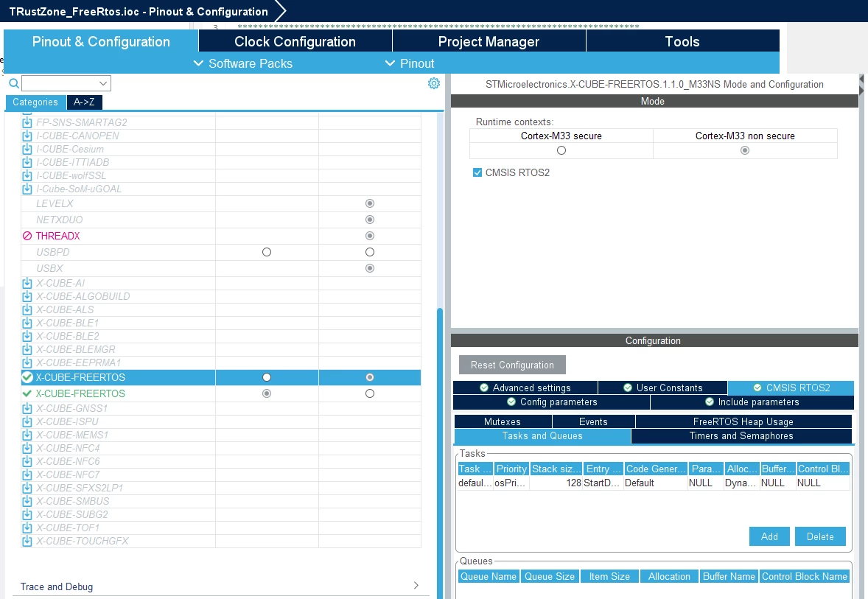Click download icon next to X-CUBE-AI

[x=27, y=283]
